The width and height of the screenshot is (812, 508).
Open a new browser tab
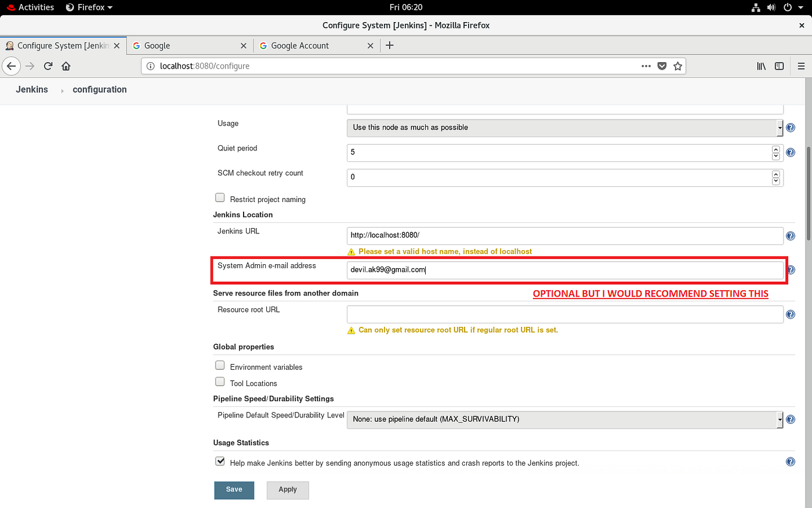pyautogui.click(x=390, y=45)
